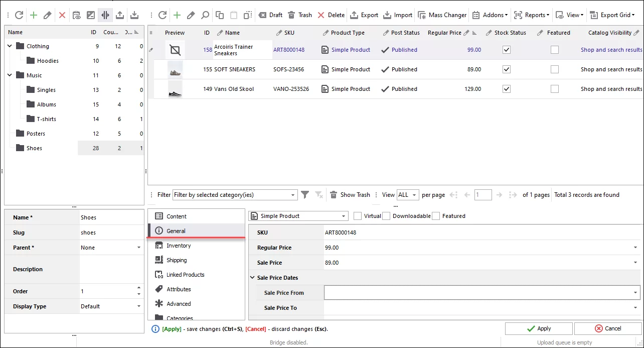
Task: Increment the Order value stepper
Action: [x=140, y=288]
